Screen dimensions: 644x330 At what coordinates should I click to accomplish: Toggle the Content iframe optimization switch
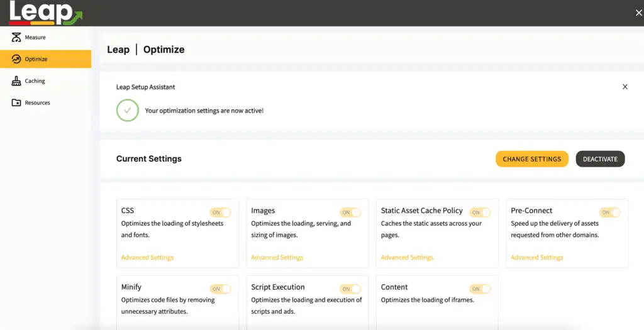480,289
